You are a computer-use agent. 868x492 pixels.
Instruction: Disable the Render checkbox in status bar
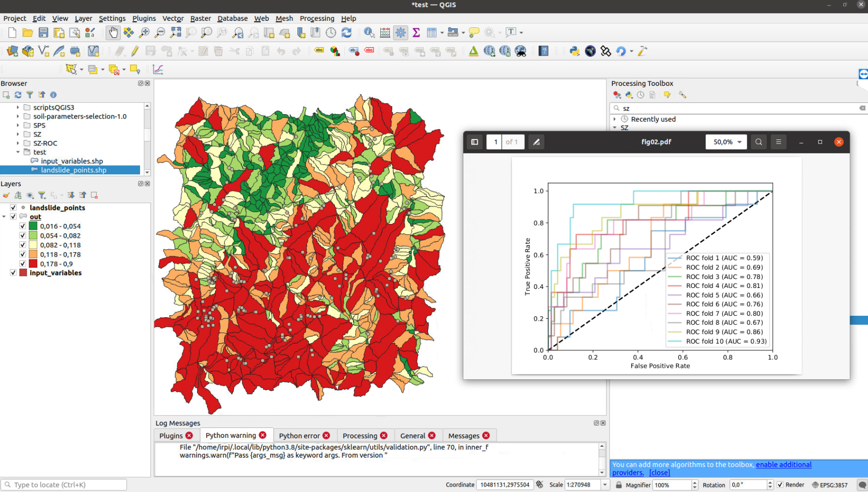click(x=780, y=485)
